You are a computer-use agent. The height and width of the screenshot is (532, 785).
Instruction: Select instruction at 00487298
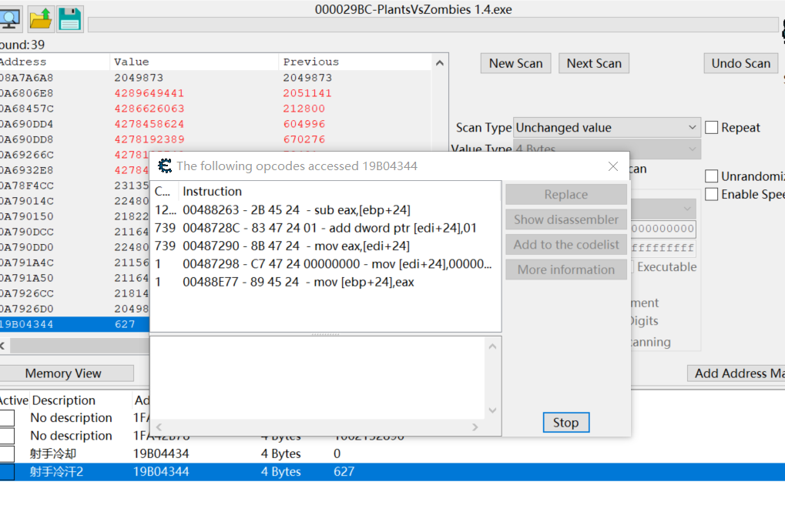coord(325,264)
